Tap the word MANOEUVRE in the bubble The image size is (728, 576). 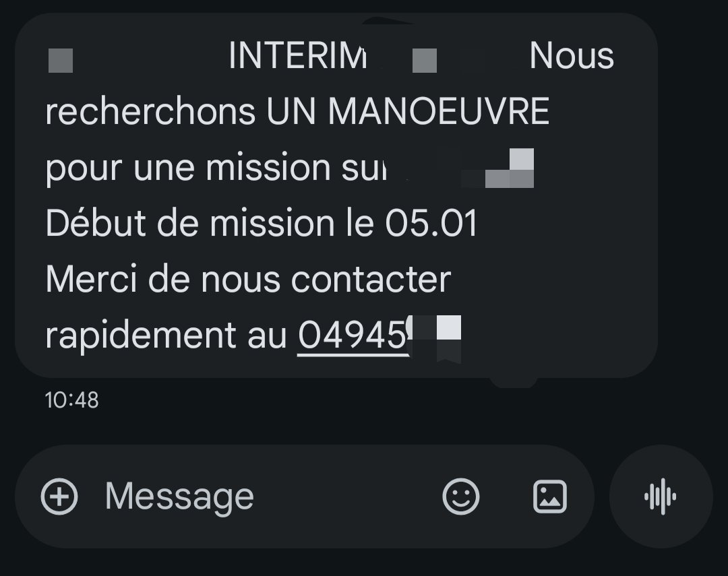tap(438, 112)
